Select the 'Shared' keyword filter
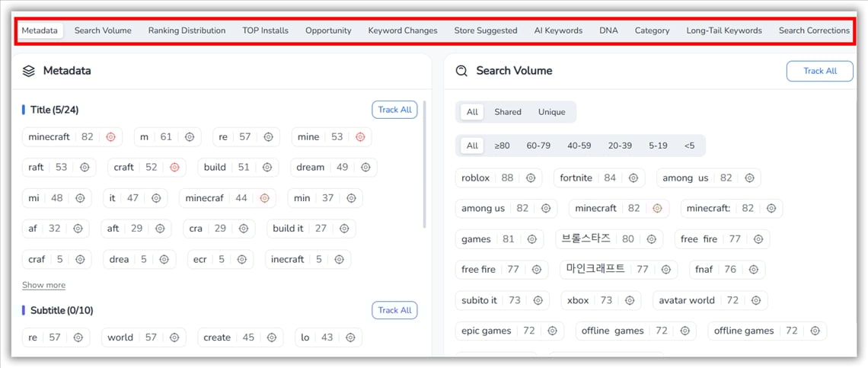 click(x=508, y=112)
